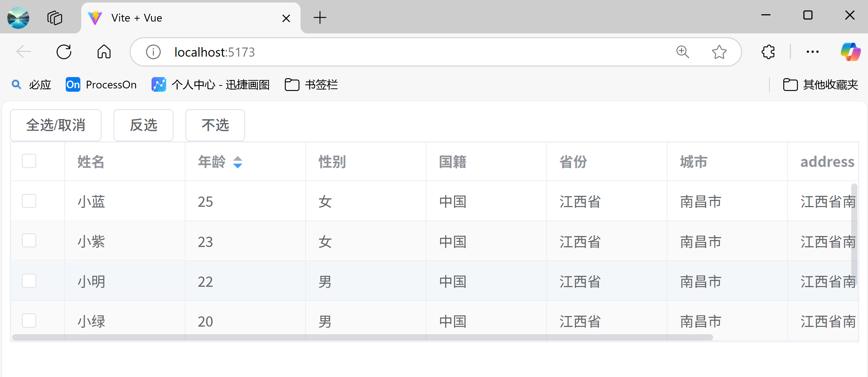
Task: Open Settings and more ellipsis menu
Action: (812, 52)
